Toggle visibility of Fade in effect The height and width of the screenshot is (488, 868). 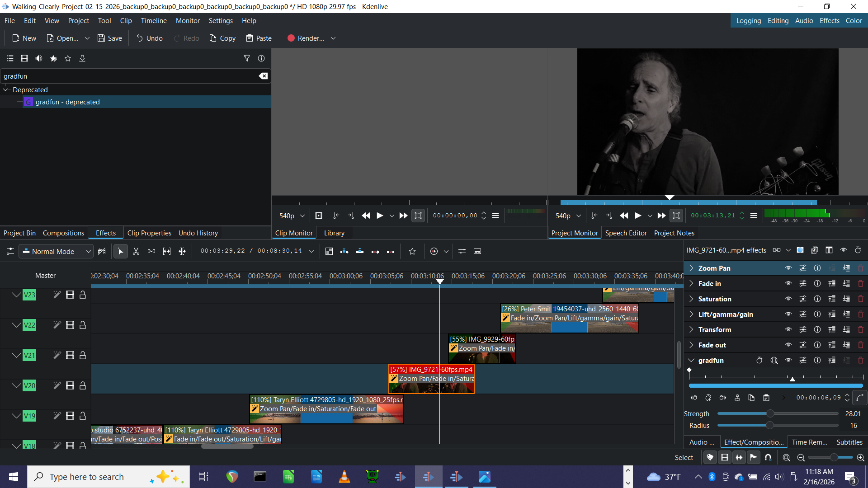[788, 284]
